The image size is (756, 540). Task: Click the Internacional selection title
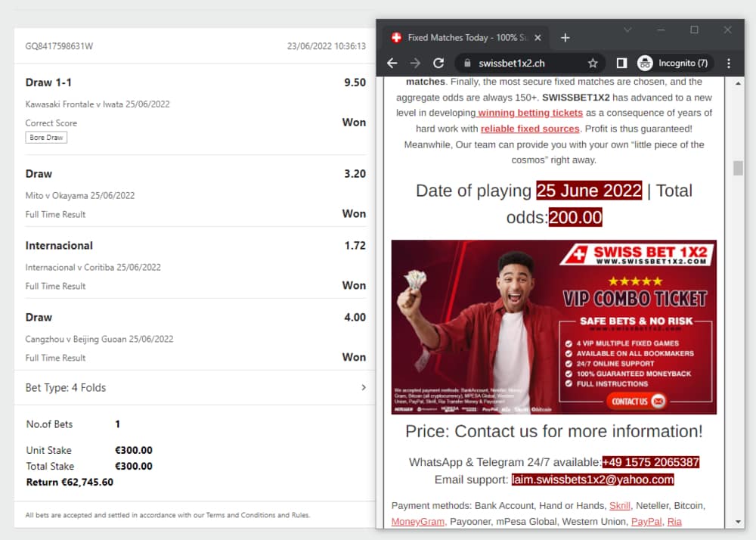pyautogui.click(x=59, y=245)
